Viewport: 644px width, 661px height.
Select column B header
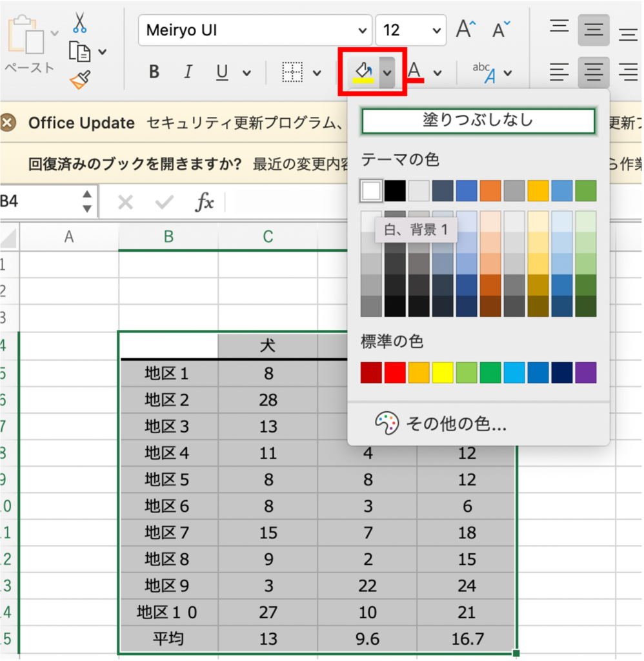click(168, 237)
